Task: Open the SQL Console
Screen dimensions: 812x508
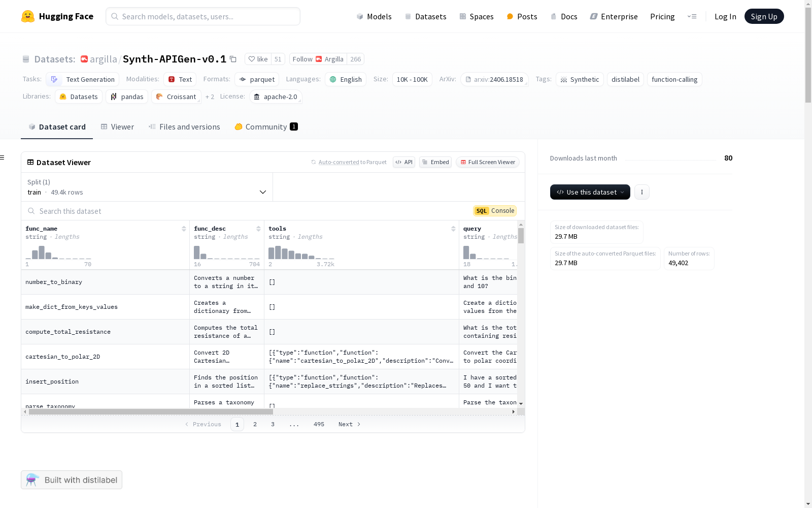Action: click(x=495, y=211)
